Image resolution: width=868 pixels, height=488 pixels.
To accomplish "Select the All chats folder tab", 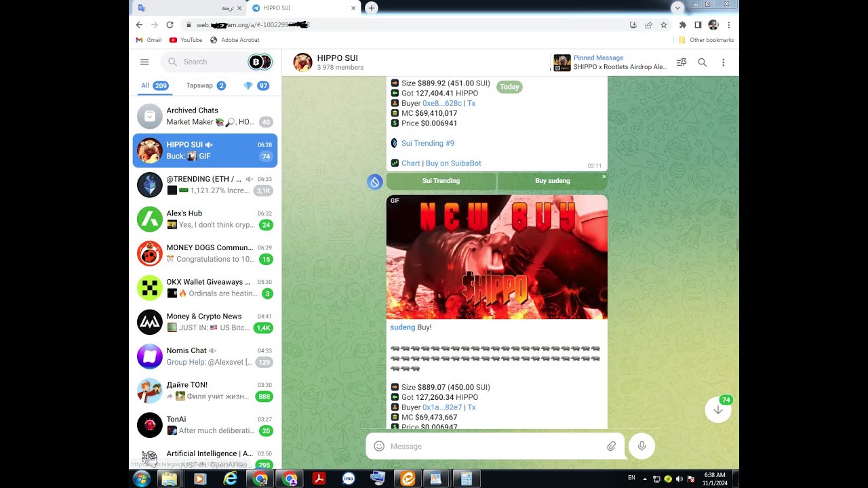I will [155, 86].
